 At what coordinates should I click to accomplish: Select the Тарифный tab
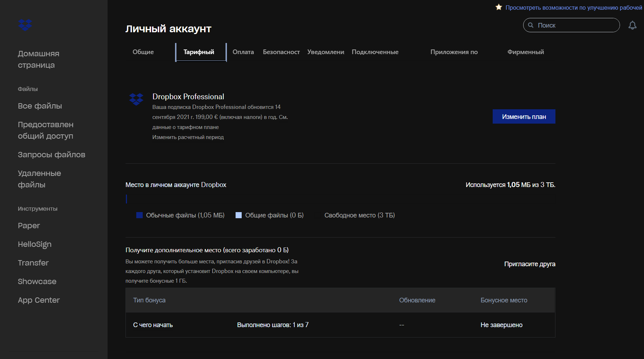201,52
